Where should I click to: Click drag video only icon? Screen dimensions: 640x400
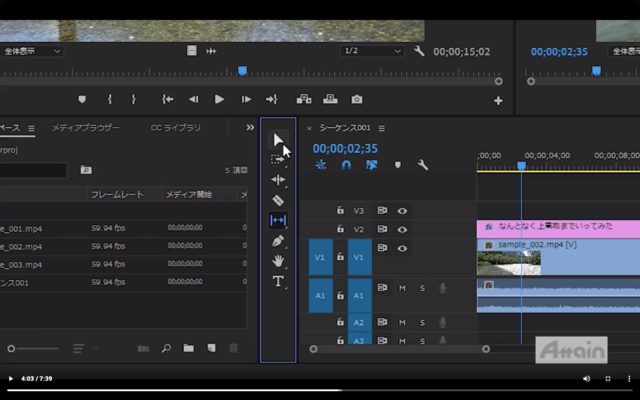(x=192, y=51)
